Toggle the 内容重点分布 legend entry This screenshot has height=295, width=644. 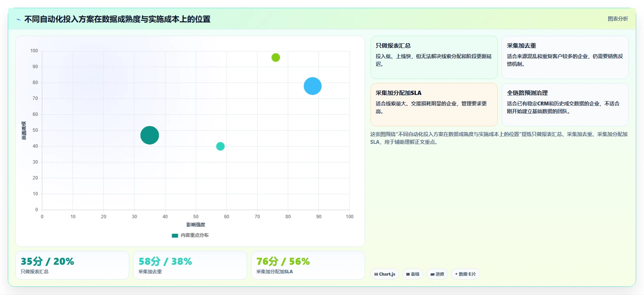point(190,235)
